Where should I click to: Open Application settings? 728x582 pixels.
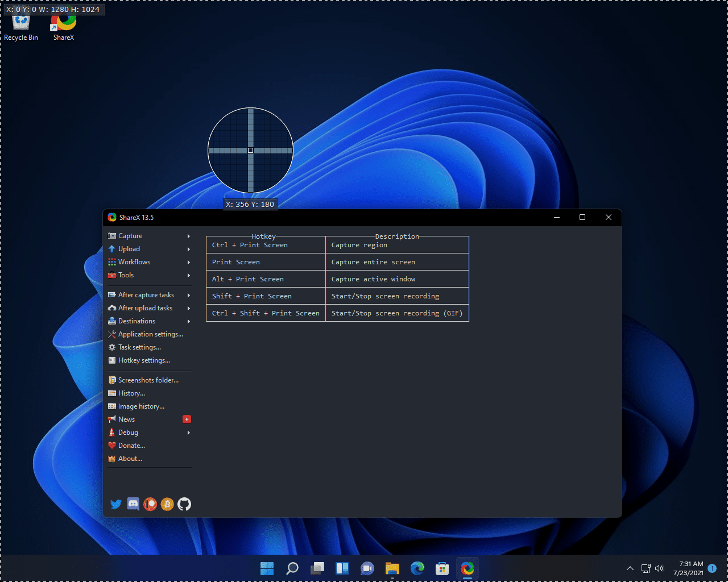coord(150,334)
